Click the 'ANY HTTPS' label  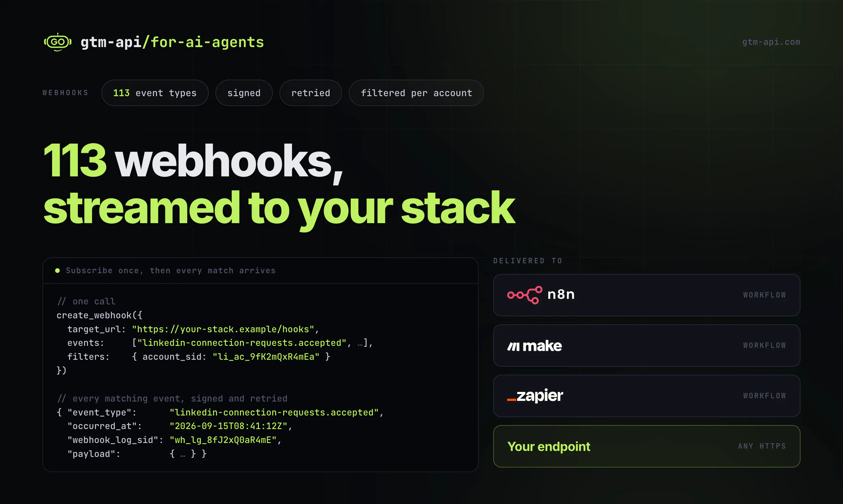point(762,446)
